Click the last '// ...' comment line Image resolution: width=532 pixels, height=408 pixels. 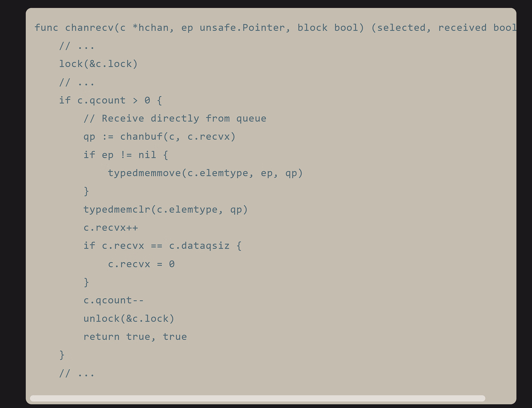77,373
